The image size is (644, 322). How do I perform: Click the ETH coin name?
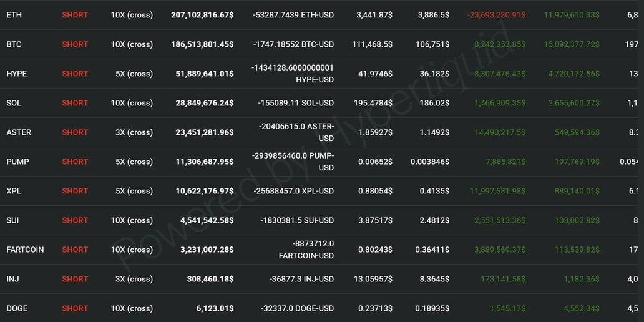pyautogui.click(x=12, y=15)
